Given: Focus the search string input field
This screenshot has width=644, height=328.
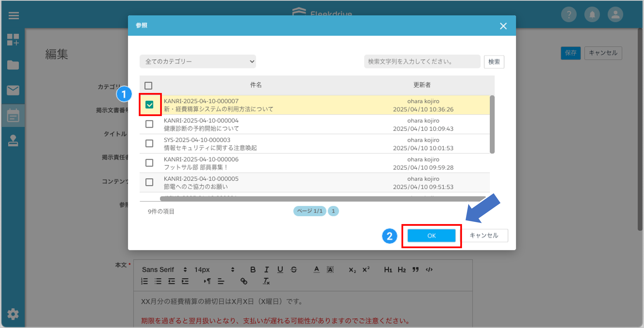Looking at the screenshot, I should point(422,62).
